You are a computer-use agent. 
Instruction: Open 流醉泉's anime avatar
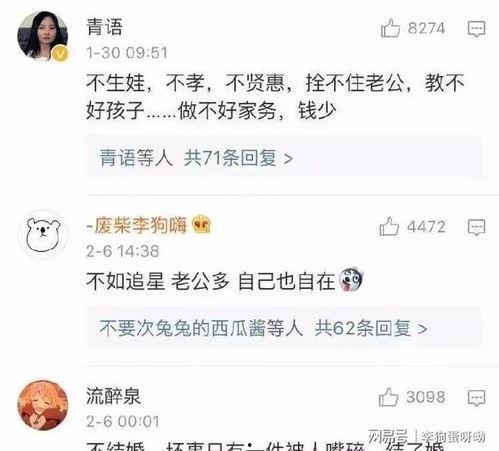click(43, 405)
